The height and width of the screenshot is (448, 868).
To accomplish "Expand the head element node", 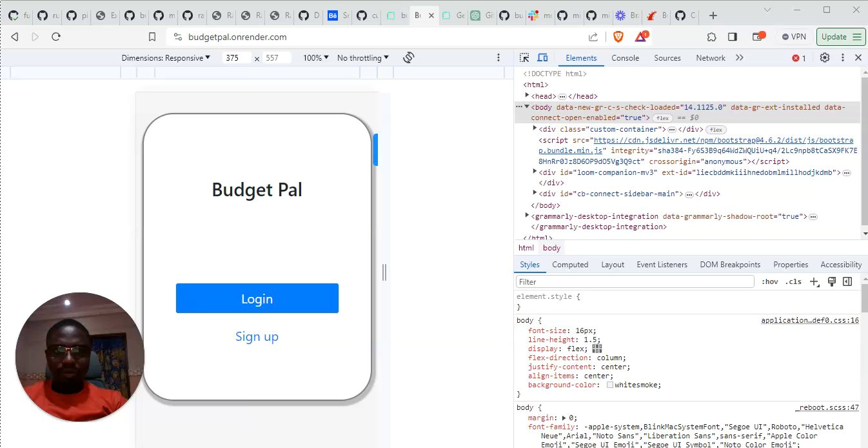I will click(x=527, y=96).
